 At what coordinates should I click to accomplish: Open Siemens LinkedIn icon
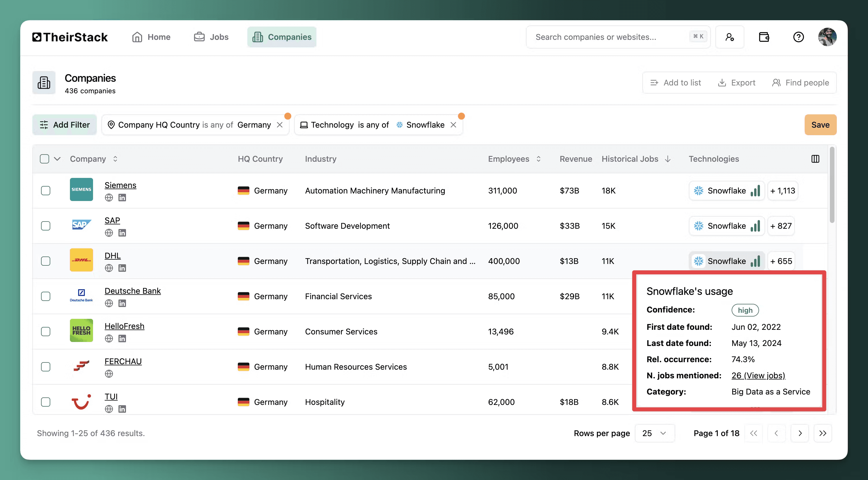click(x=122, y=198)
